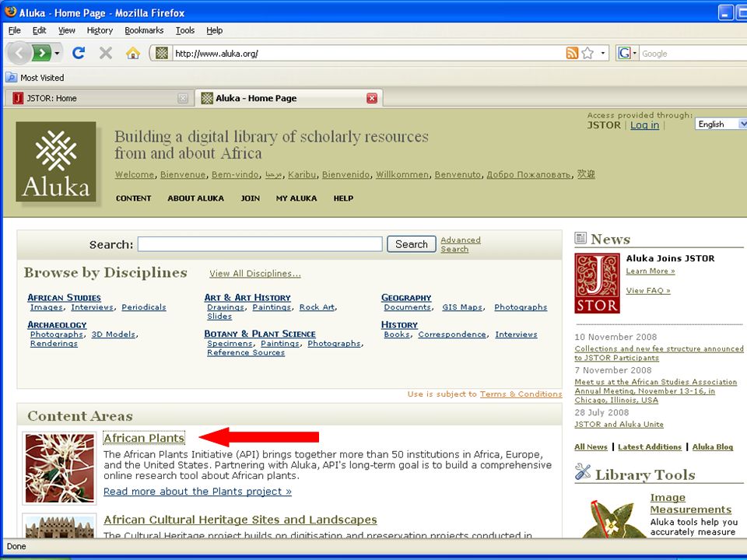Open the Correspondence link under History

pyautogui.click(x=452, y=334)
